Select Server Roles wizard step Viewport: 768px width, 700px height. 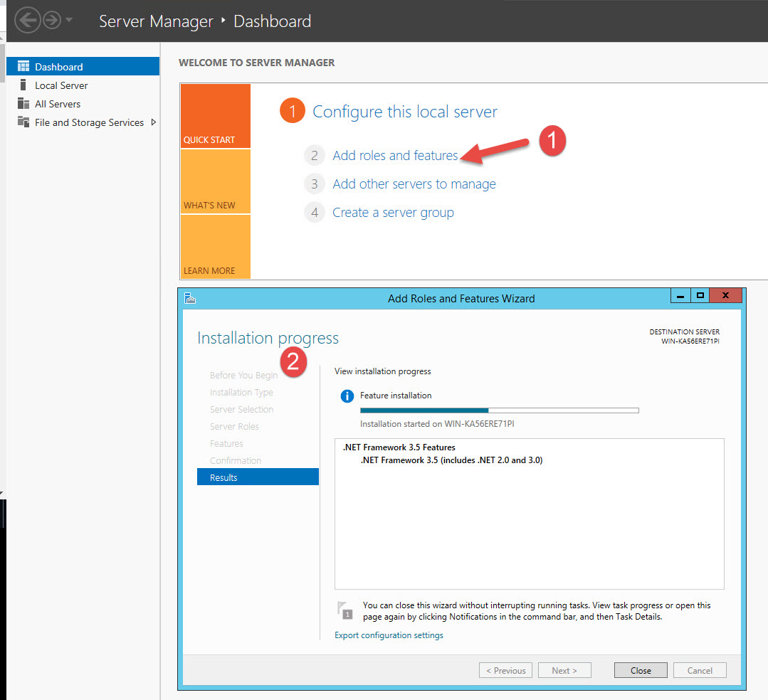pyautogui.click(x=234, y=427)
